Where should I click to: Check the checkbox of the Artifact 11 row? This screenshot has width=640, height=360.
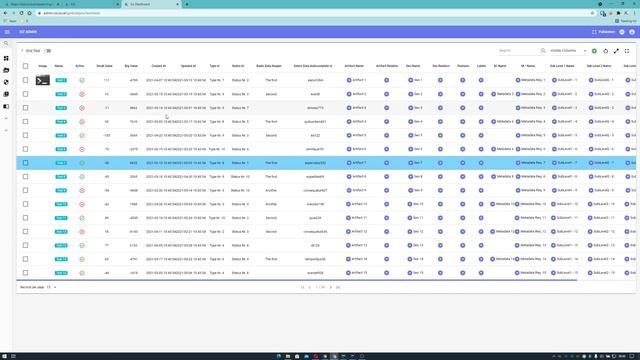coord(25,218)
